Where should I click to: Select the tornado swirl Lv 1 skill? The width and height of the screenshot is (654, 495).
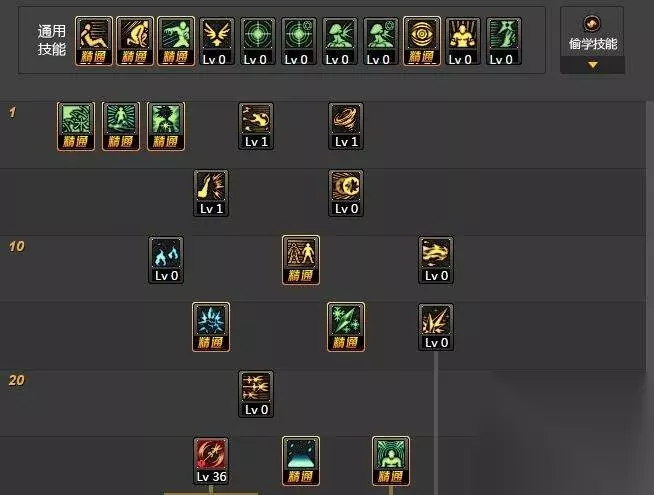346,126
